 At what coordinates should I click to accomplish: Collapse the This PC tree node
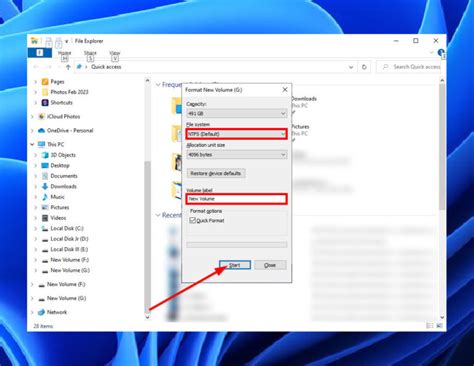pyautogui.click(x=32, y=145)
